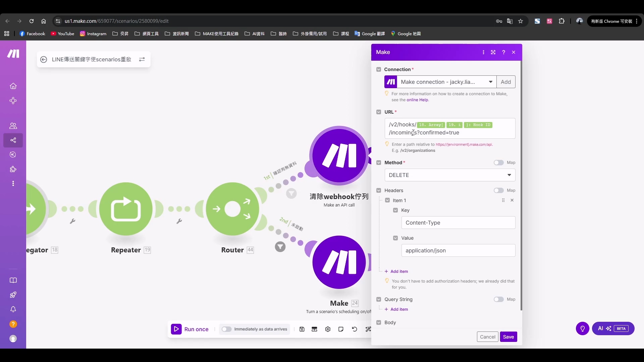Click the header Key Content-Type field
This screenshot has width=644, height=362.
click(x=458, y=223)
